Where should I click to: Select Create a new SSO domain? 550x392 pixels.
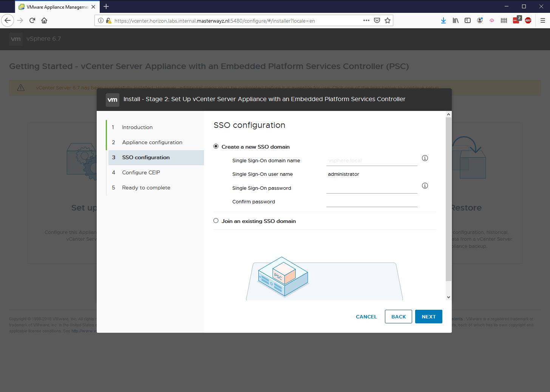(216, 146)
